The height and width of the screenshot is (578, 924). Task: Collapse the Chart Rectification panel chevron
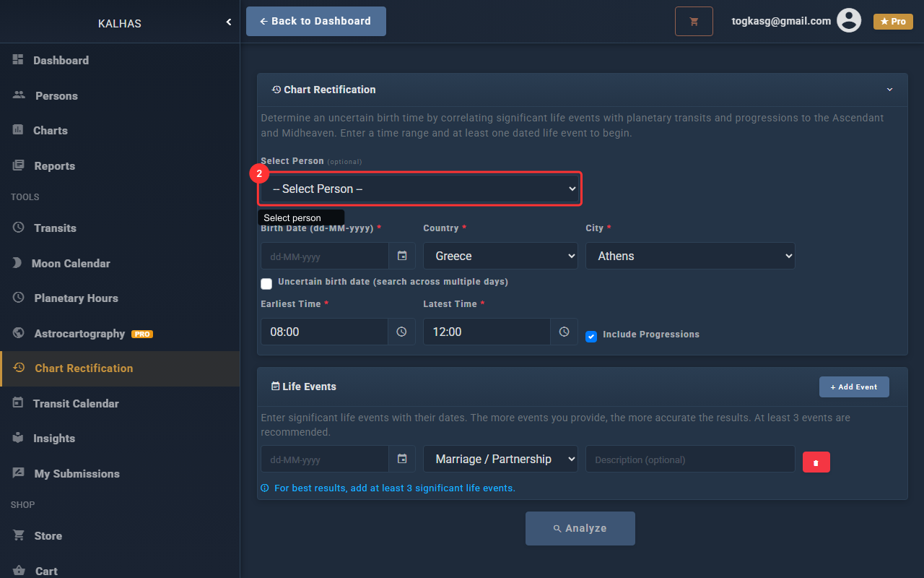[x=889, y=90]
